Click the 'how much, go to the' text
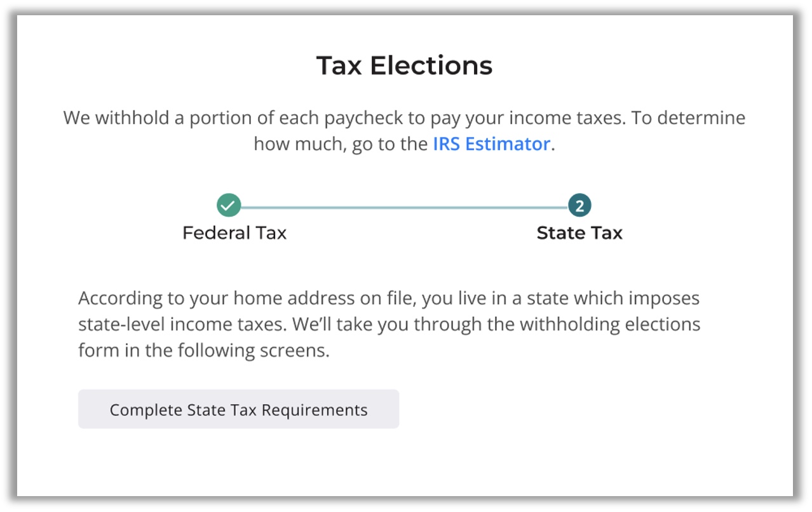The width and height of the screenshot is (812, 512). pos(341,144)
